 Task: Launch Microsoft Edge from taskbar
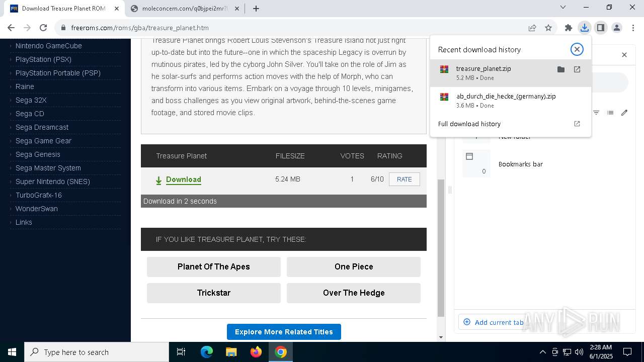(207, 352)
